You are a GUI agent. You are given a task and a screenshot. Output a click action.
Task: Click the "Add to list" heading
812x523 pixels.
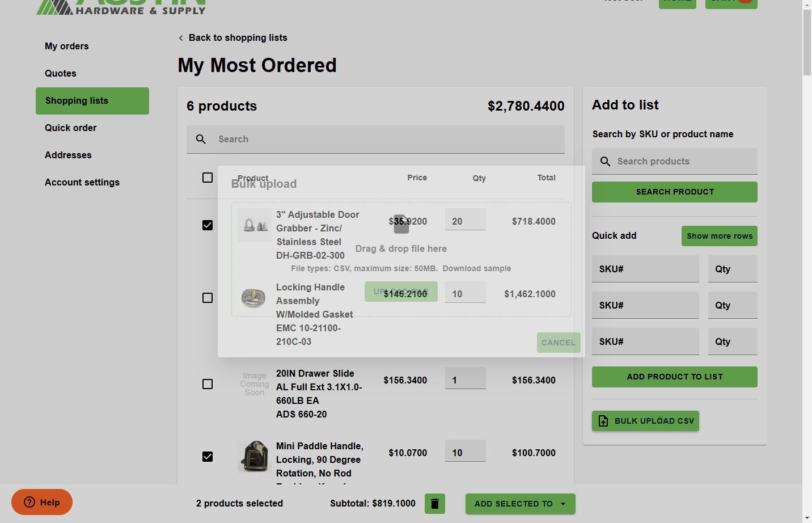[625, 105]
